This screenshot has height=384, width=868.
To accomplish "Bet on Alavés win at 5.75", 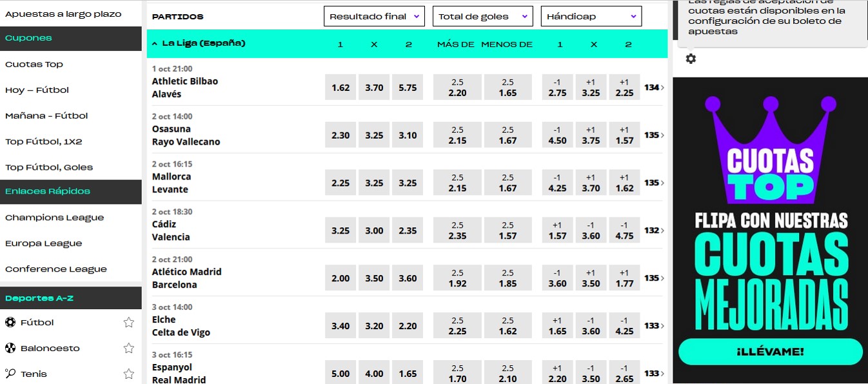I will tap(408, 87).
